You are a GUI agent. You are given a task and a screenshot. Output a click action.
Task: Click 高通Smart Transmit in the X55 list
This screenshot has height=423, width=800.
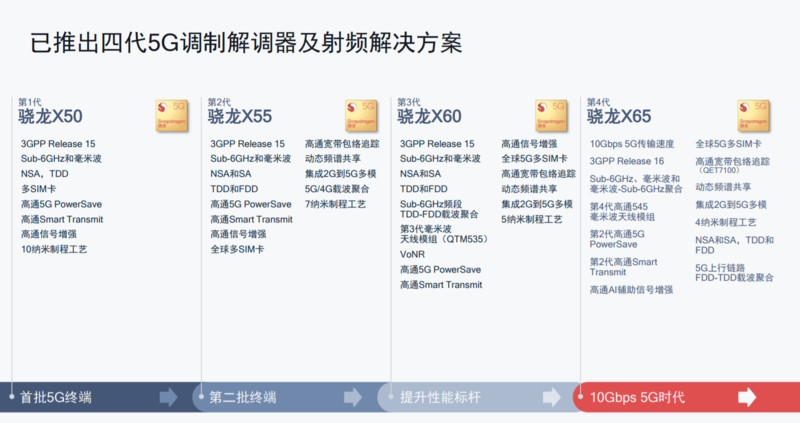[x=252, y=219]
